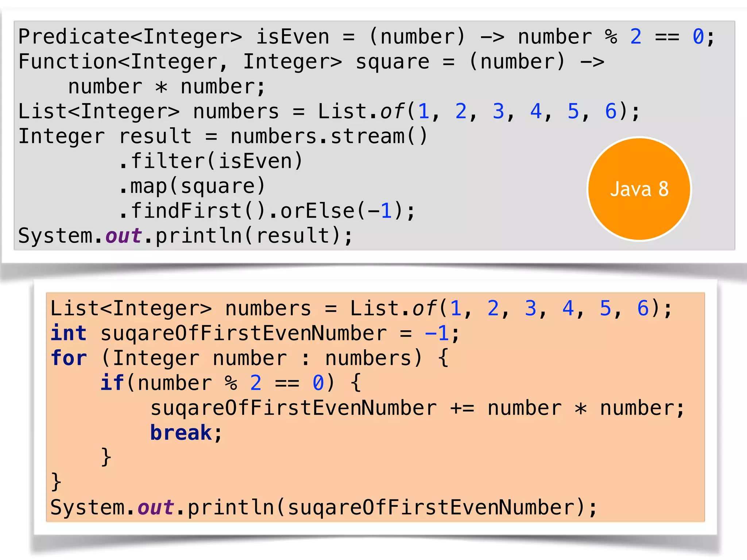The width and height of the screenshot is (747, 560).
Task: Click 'System.out.println(suqareOfFirstEvenNumber);' line
Action: point(324,508)
